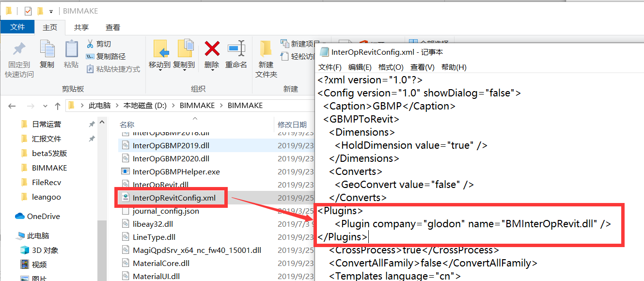Click the 粘贴 (Paste) ribbon button
Screen dimensions: 644x281
pos(71,54)
